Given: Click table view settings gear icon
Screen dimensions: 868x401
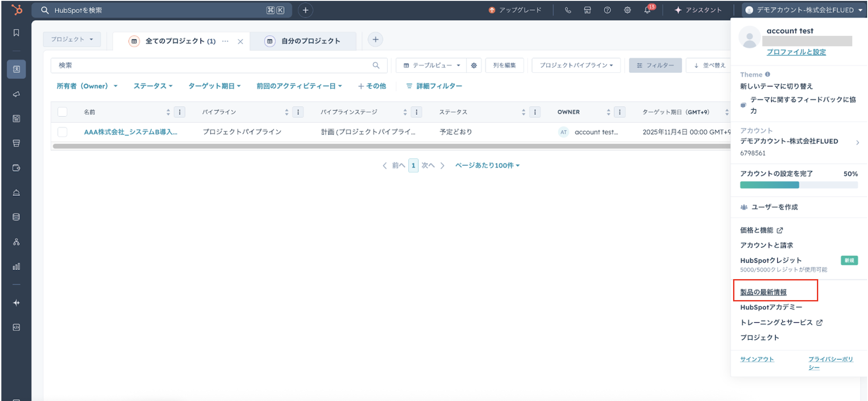Looking at the screenshot, I should click(474, 66).
